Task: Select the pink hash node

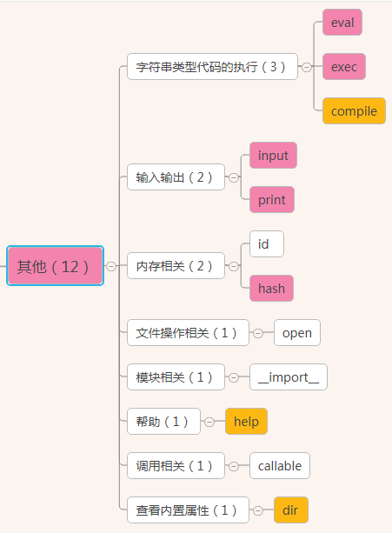Action: tap(271, 289)
